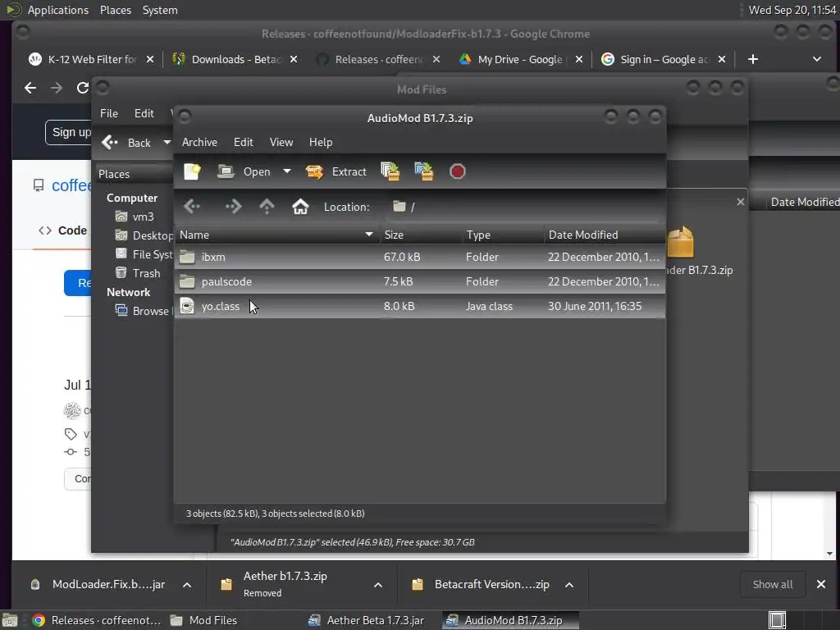The width and height of the screenshot is (840, 630).
Task: Select the paulscode folder row
Action: (x=420, y=282)
